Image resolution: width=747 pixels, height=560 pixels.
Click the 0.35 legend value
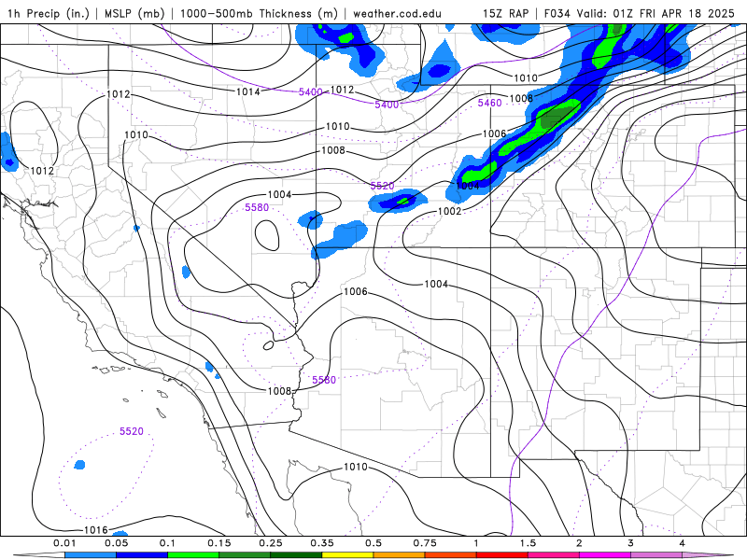[322, 543]
